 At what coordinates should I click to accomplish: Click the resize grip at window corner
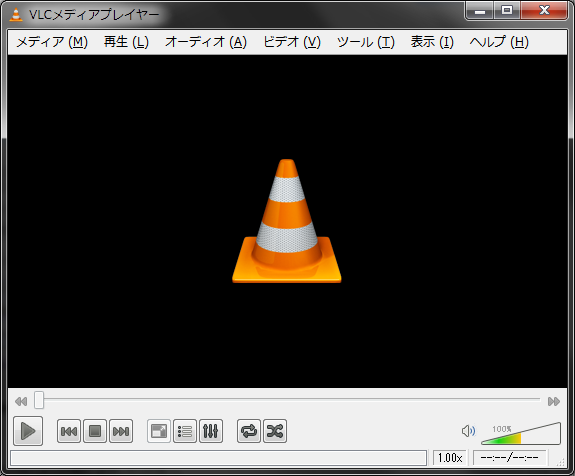pos(560,462)
